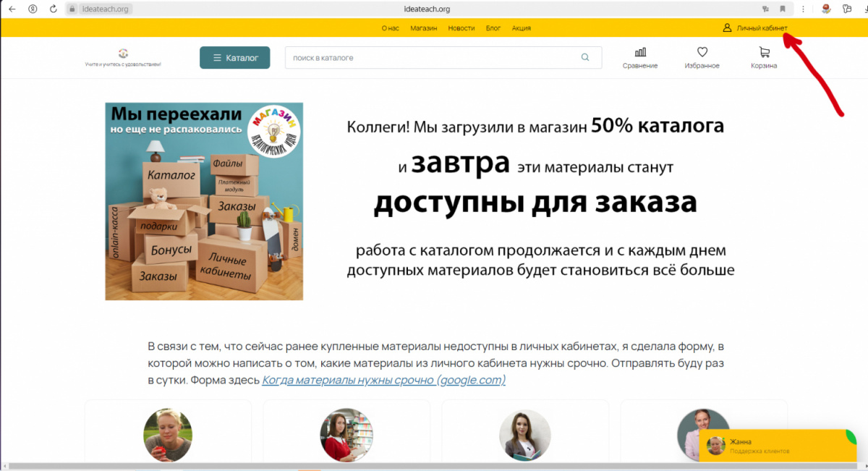Open Избранное favorites via the heart icon
This screenshot has height=471, width=868.
702,53
